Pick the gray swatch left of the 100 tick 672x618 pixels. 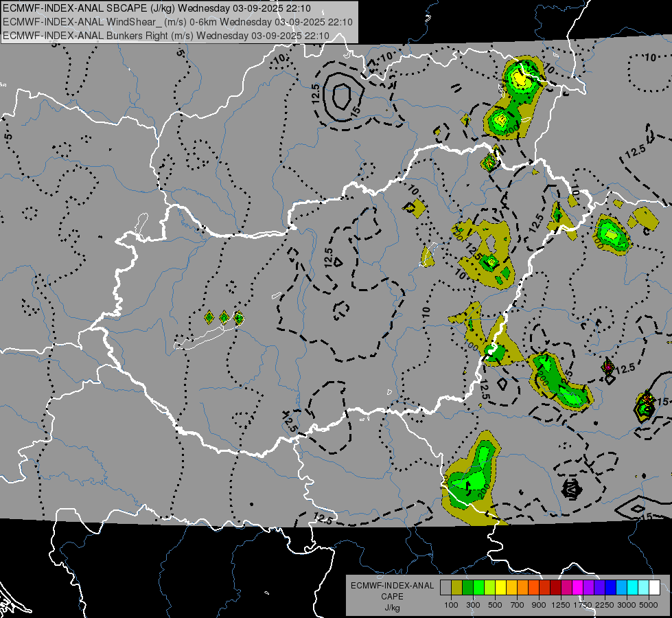click(445, 588)
